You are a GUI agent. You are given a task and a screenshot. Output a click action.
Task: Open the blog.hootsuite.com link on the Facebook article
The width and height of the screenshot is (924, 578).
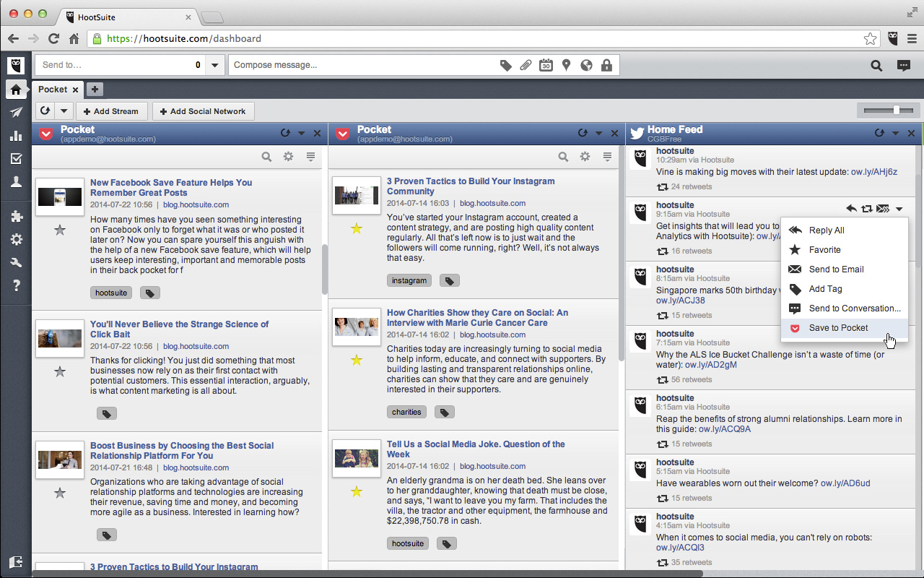[196, 203]
